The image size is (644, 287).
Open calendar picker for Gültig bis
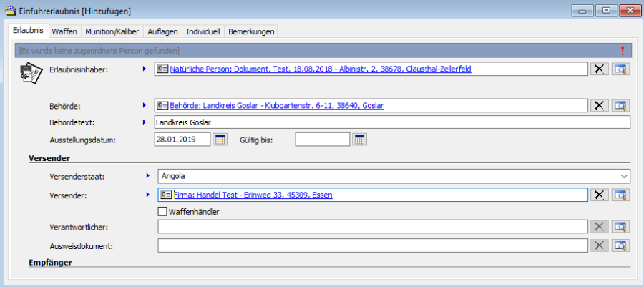[x=360, y=140]
